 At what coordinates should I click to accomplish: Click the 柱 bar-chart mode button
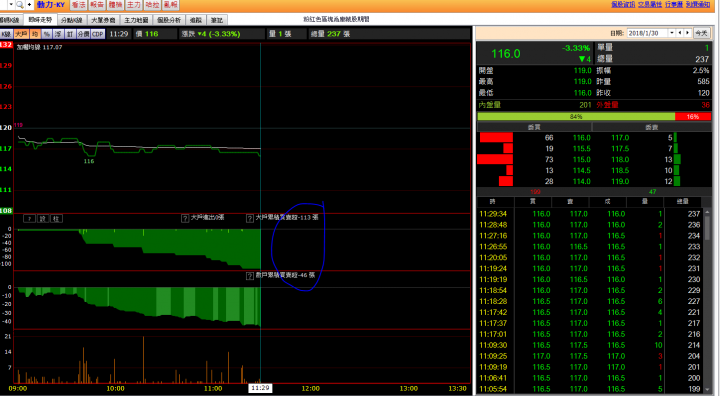[x=56, y=219]
